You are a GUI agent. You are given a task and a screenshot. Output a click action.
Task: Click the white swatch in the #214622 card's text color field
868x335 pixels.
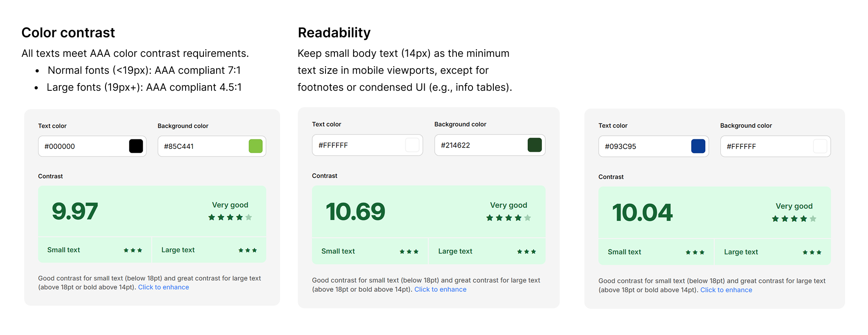(x=412, y=145)
